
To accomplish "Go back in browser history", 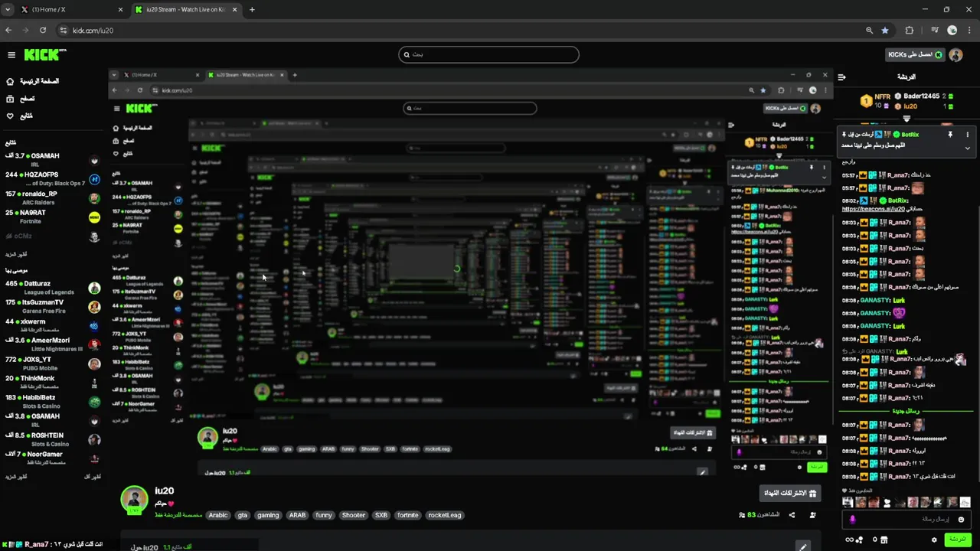I will [8, 30].
